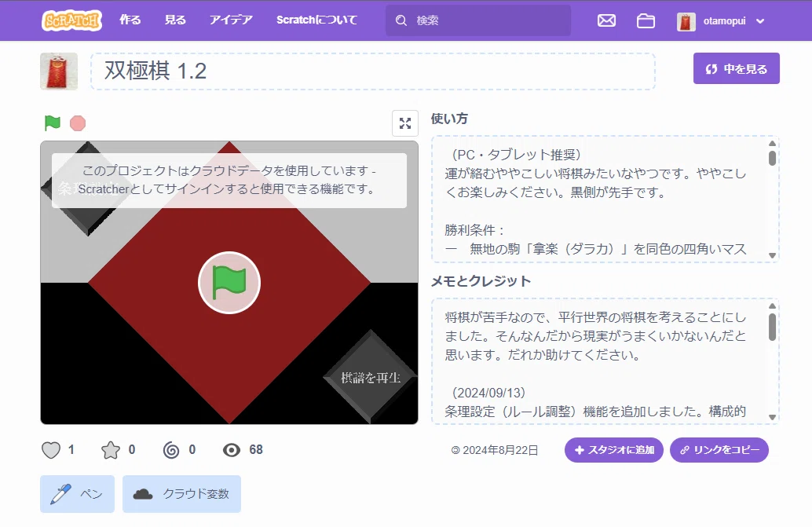812x527 pixels.
Task: Start project with large center green flag
Action: pyautogui.click(x=229, y=283)
